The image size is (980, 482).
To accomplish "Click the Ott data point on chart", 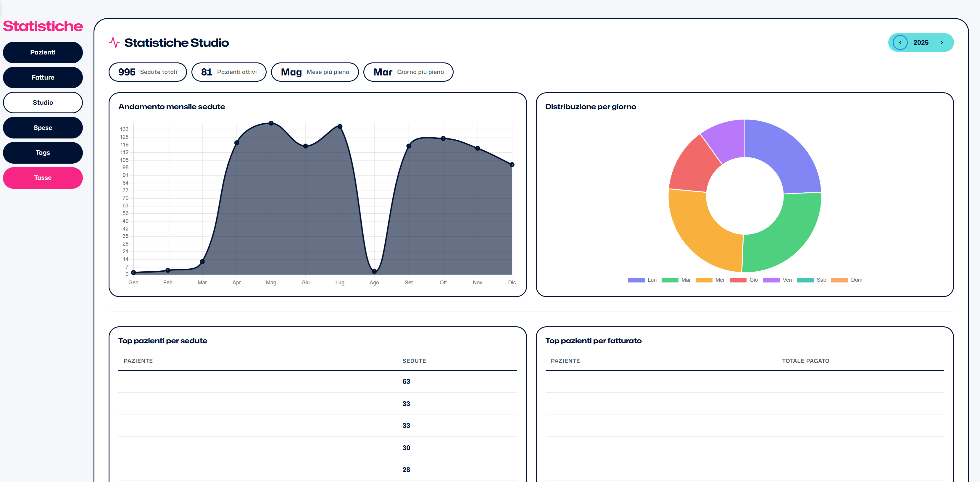I will tap(443, 138).
